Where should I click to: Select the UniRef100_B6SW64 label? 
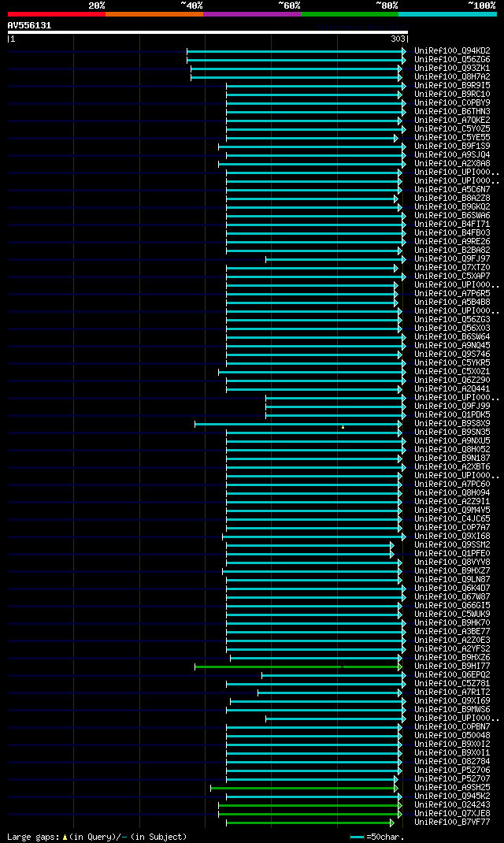452,337
